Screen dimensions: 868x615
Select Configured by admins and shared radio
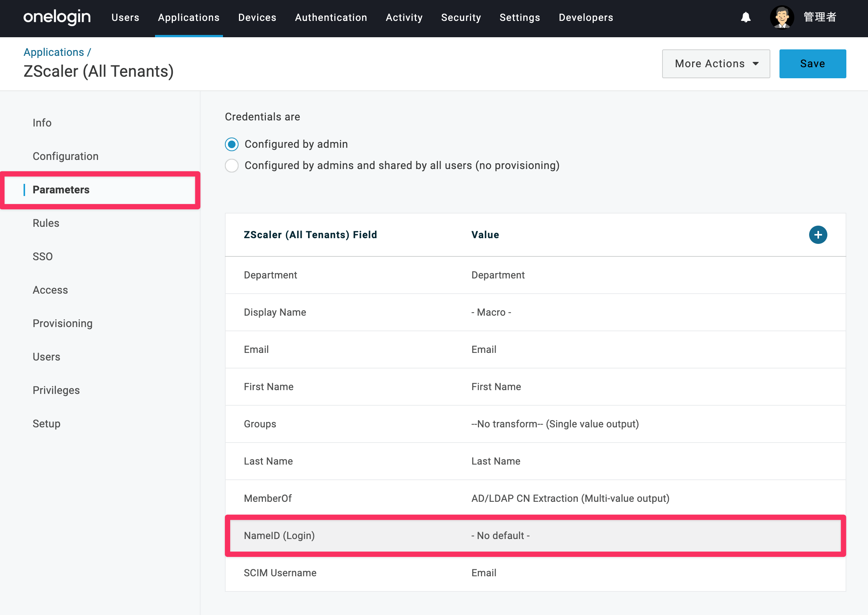(x=232, y=166)
